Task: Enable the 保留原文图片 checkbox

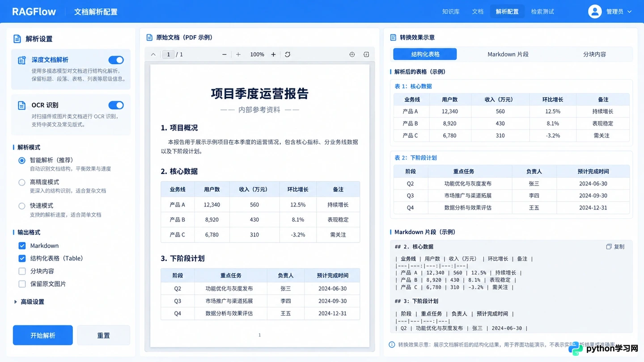Action: [22, 284]
